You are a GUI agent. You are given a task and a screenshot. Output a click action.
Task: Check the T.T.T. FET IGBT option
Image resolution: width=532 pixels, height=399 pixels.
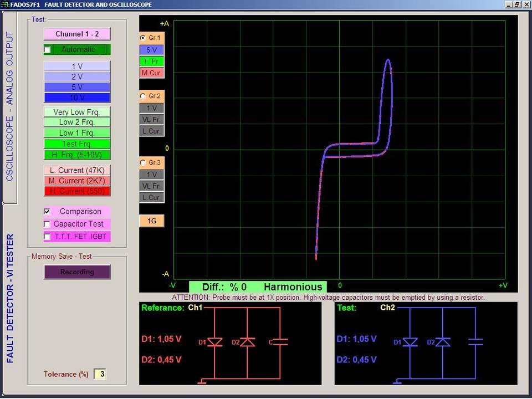pyautogui.click(x=47, y=237)
